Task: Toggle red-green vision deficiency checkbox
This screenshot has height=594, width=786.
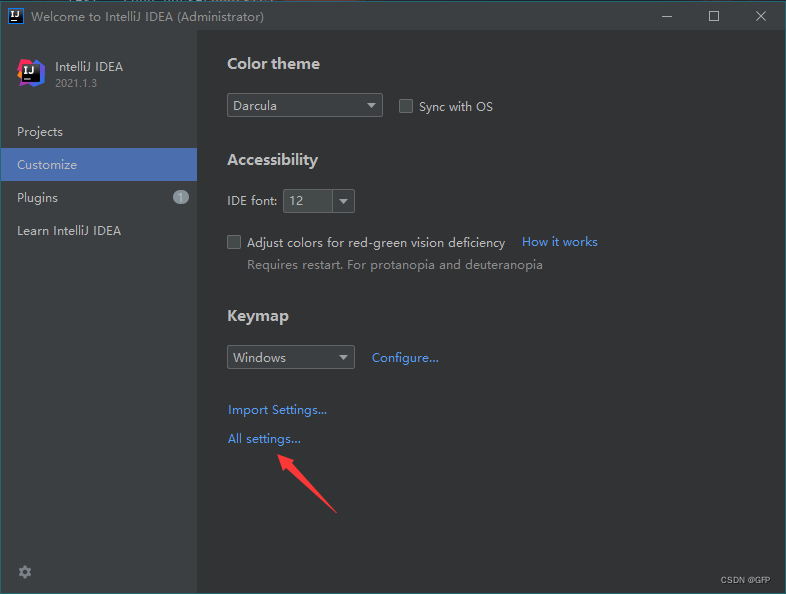Action: [x=234, y=243]
